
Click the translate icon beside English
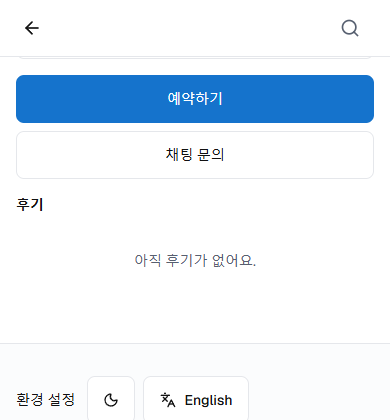[x=168, y=400]
